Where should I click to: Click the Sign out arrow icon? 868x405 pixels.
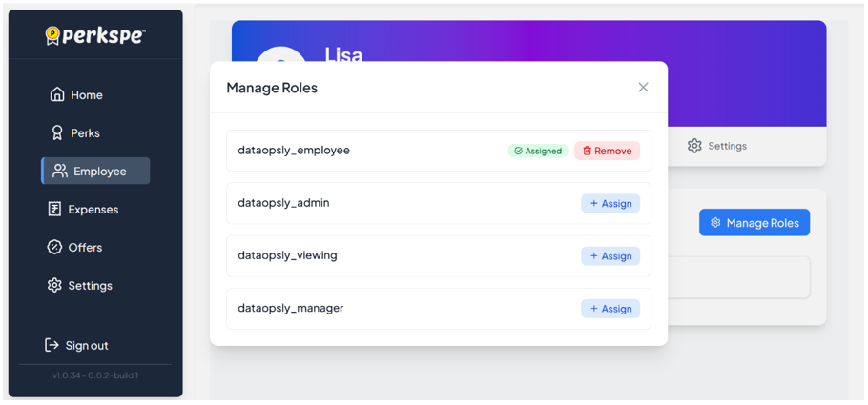52,345
